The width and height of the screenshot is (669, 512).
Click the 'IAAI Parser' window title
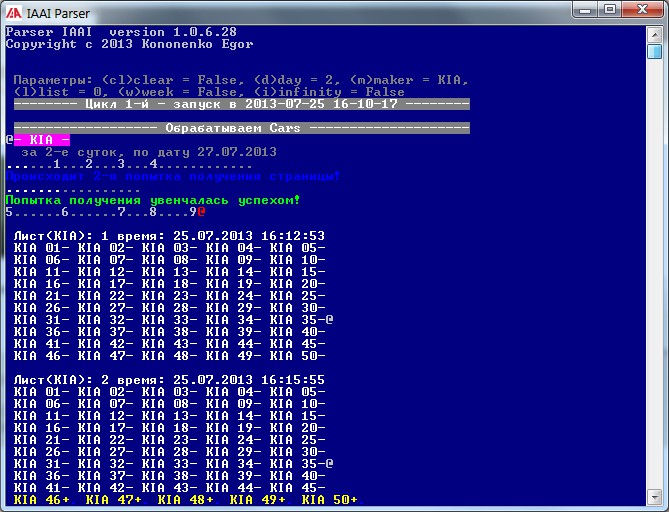(58, 14)
